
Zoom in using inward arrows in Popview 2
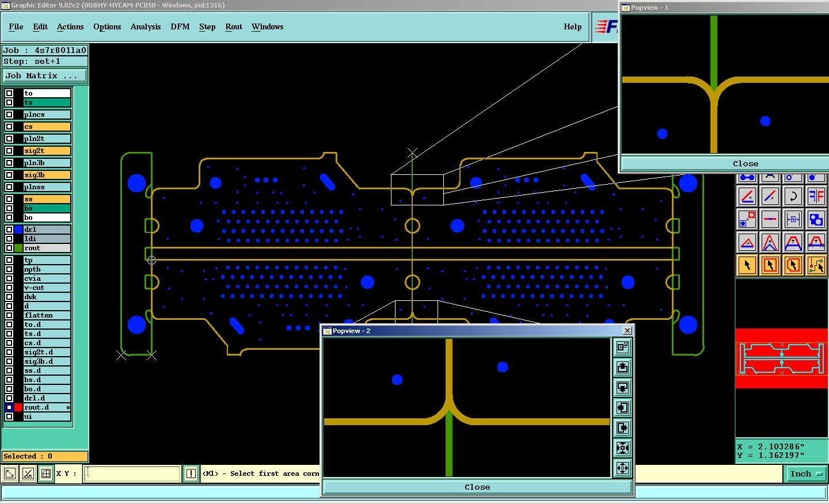(x=622, y=448)
